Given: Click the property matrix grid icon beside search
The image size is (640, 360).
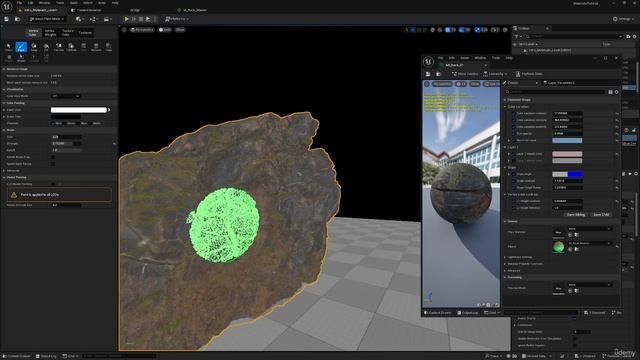Looking at the screenshot, I should click(x=611, y=92).
